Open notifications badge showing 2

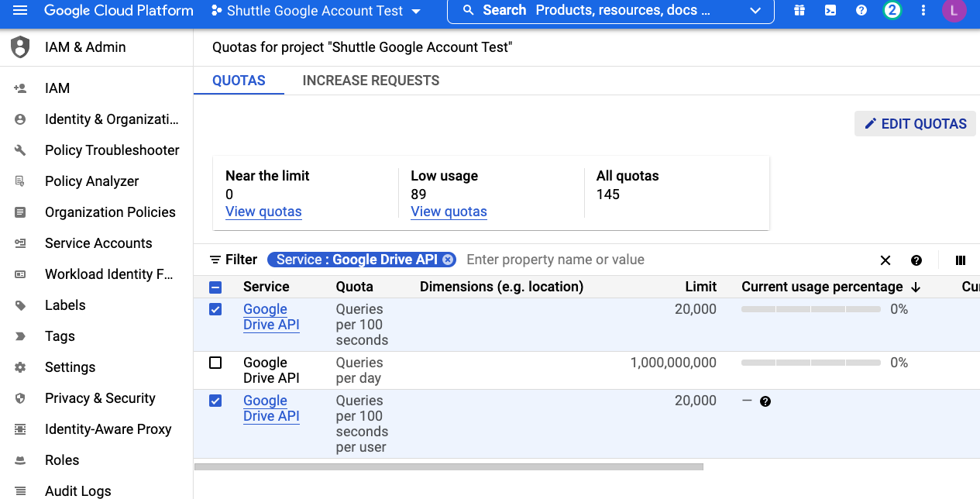(892, 11)
